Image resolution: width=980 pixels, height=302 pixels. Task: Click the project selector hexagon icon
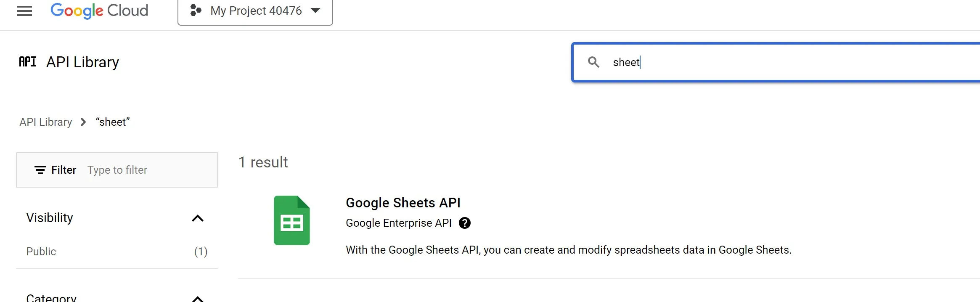[196, 11]
